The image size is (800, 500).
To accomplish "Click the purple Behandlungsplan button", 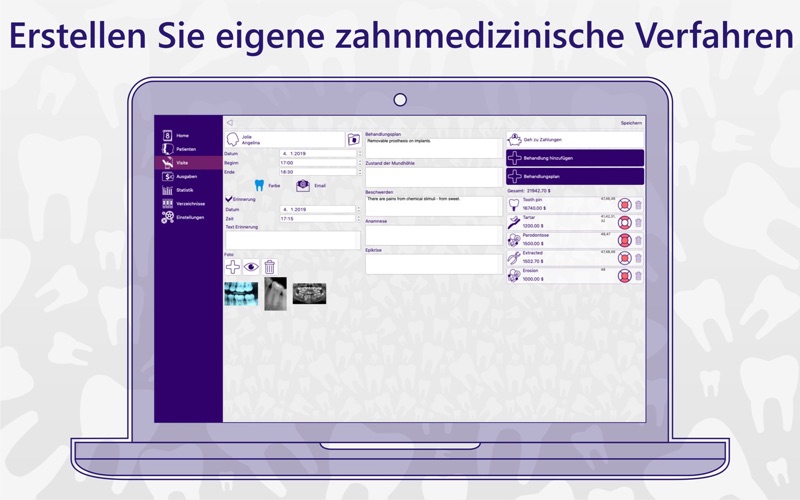I will point(575,177).
